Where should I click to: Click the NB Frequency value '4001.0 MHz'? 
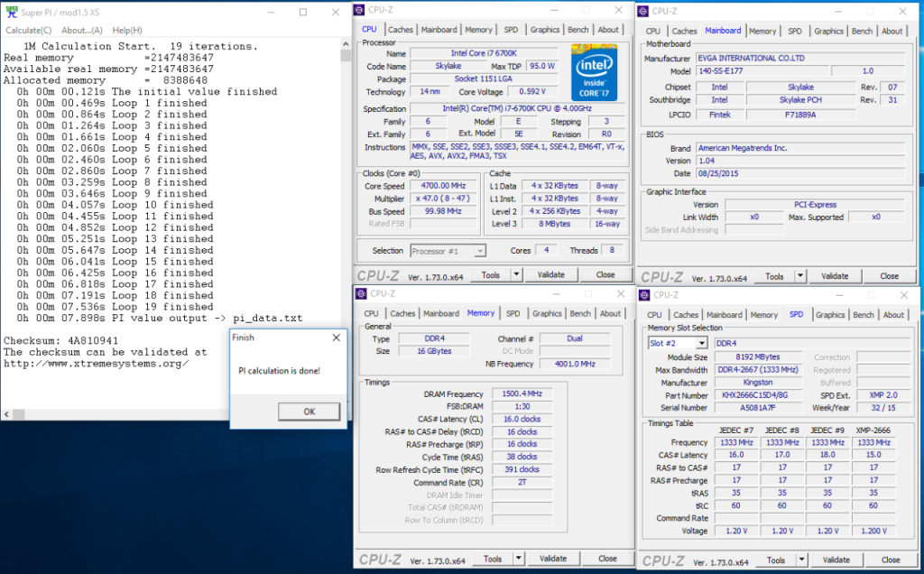click(575, 364)
